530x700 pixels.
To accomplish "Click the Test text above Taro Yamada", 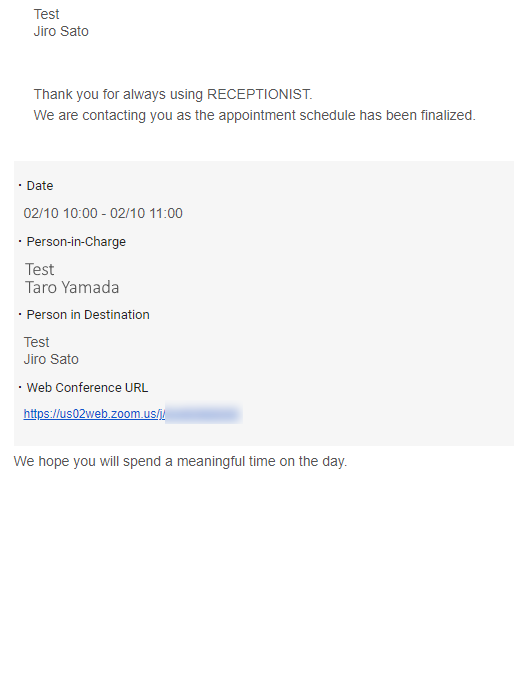I will coord(39,270).
